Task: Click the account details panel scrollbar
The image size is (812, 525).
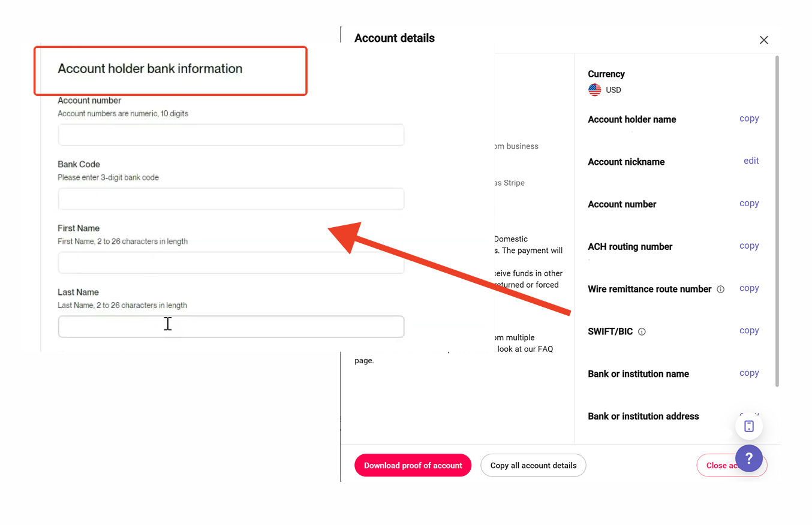Action: 777,222
